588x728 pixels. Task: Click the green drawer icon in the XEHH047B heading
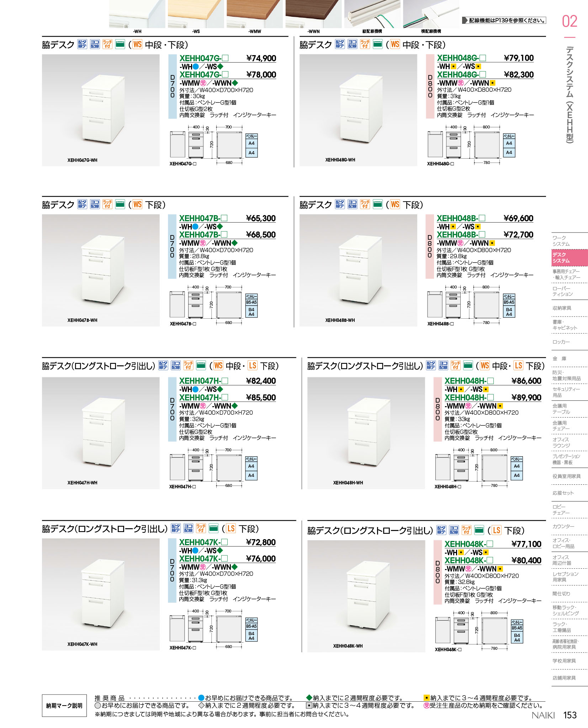pyautogui.click(x=120, y=204)
